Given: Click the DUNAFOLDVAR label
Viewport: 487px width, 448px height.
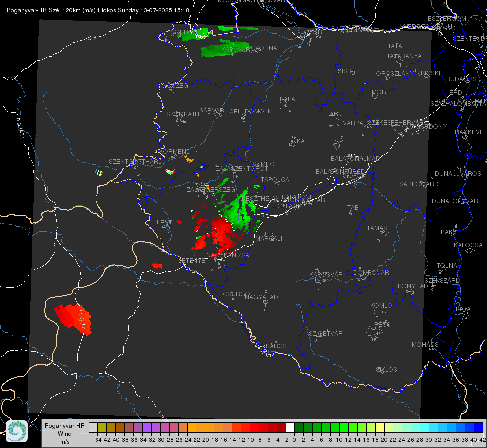Looking at the screenshot, I should (455, 201).
